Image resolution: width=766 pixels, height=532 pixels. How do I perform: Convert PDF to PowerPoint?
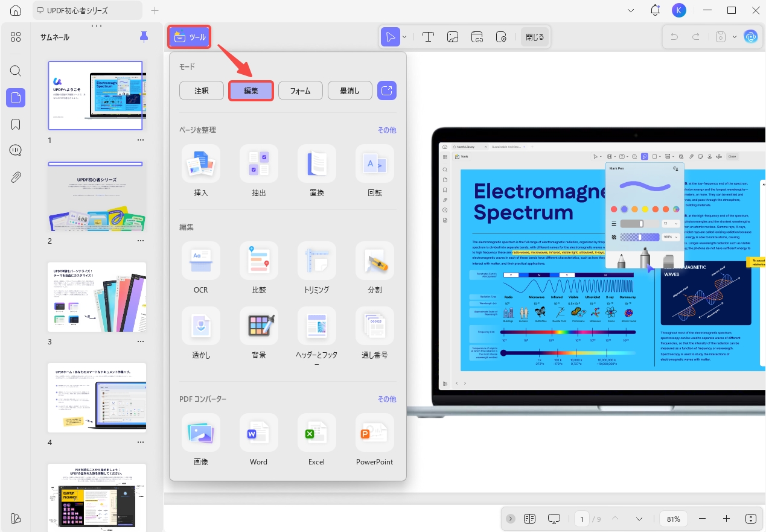374,432
